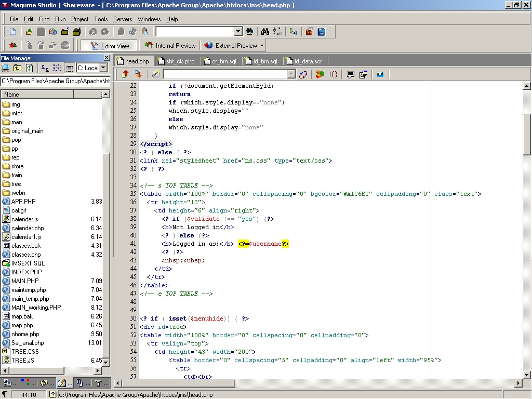Viewport: 532px width, 399px height.
Task: Switch File Manager to large icons view
Action: click(x=45, y=68)
